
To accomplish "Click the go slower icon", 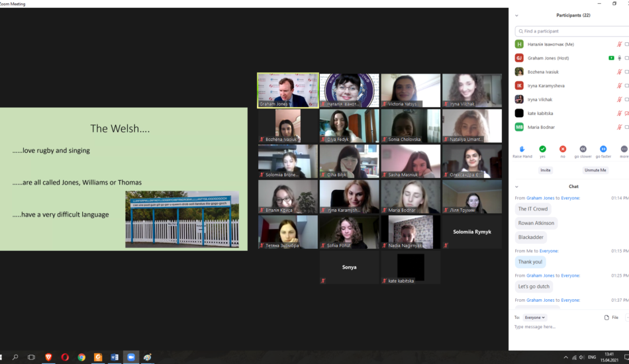I will pyautogui.click(x=583, y=149).
